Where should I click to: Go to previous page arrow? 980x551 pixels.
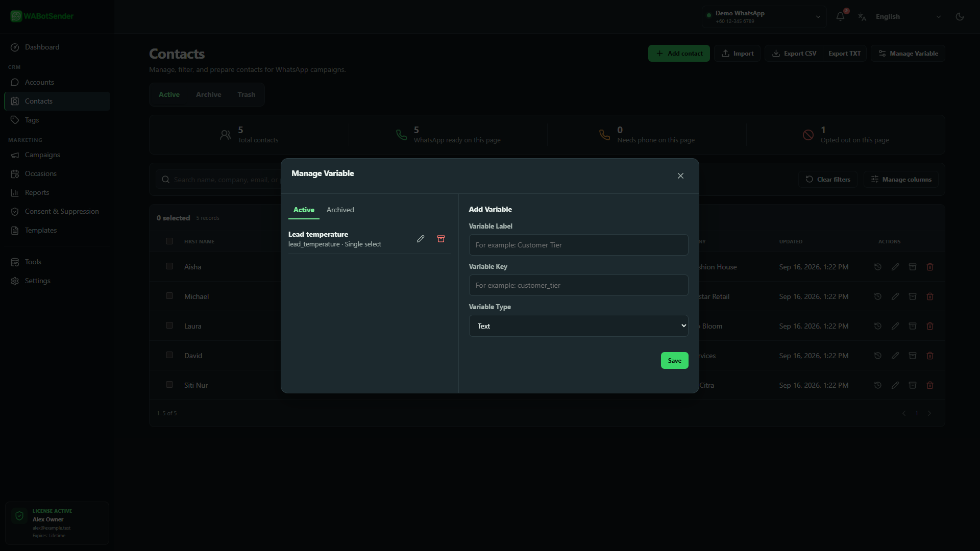(x=904, y=413)
